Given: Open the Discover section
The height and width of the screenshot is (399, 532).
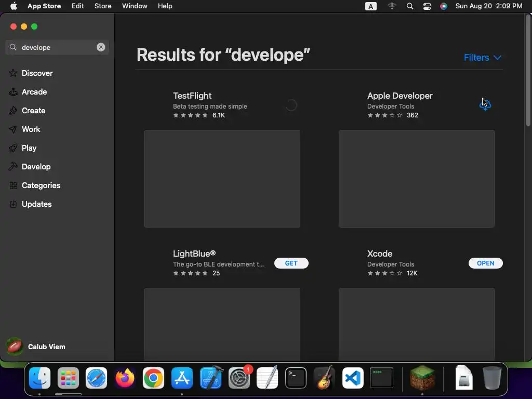Looking at the screenshot, I should point(37,73).
